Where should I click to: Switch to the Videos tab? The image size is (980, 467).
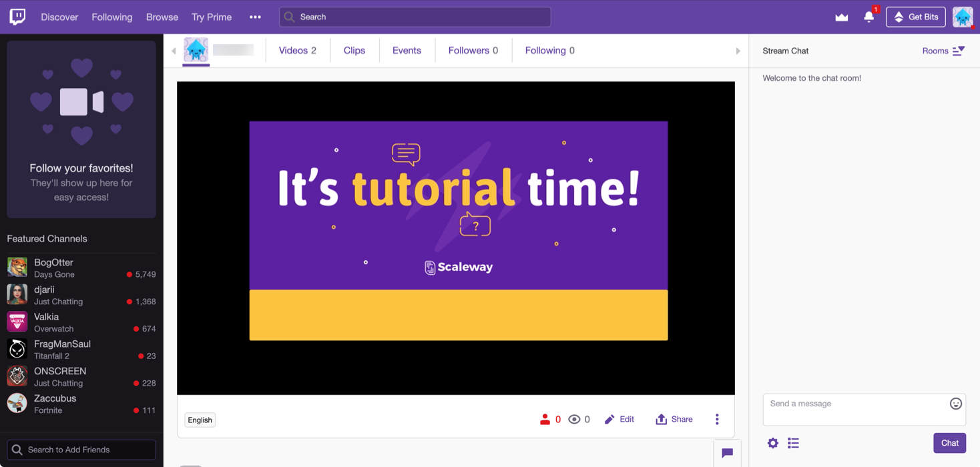click(297, 51)
